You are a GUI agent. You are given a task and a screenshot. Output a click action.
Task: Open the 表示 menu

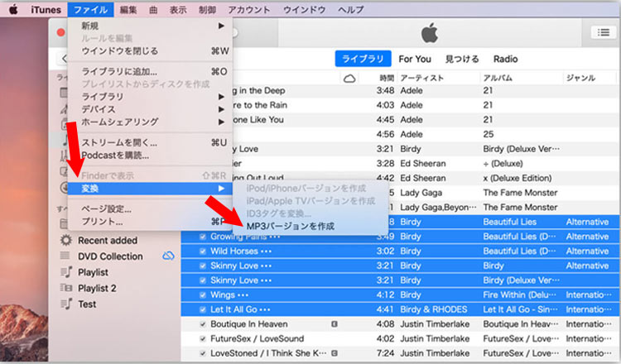(178, 9)
